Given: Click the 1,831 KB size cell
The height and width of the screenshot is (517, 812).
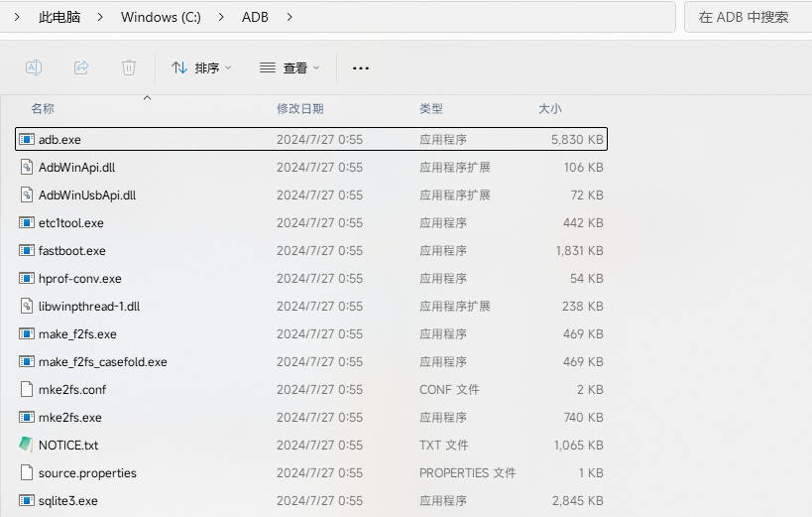Looking at the screenshot, I should coord(579,251).
